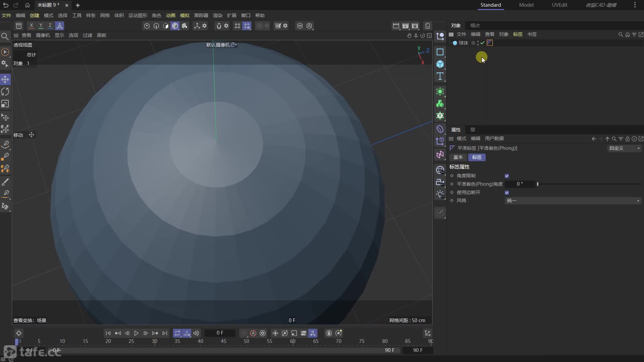This screenshot has height=362, width=644.
Task: Switch to 层 tab
Action: click(x=473, y=130)
